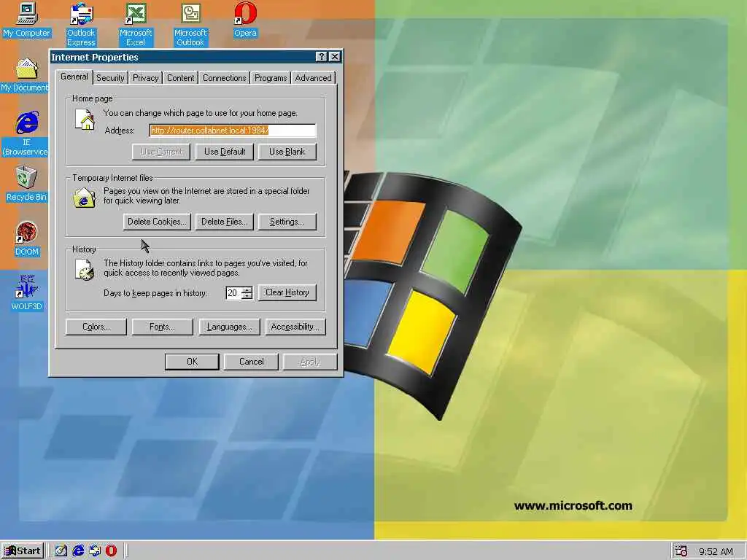Select the IE (Browservice) desktop icon
This screenshot has width=747, height=560.
coord(26,133)
